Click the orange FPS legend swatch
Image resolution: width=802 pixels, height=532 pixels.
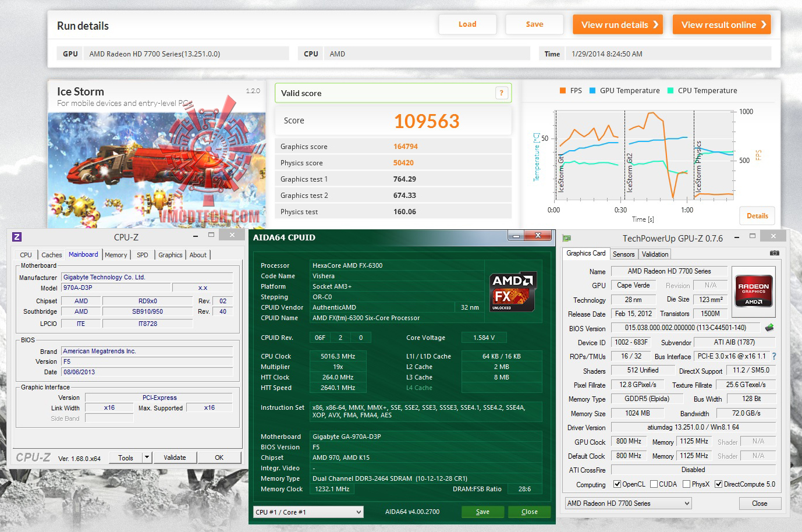[x=563, y=91]
